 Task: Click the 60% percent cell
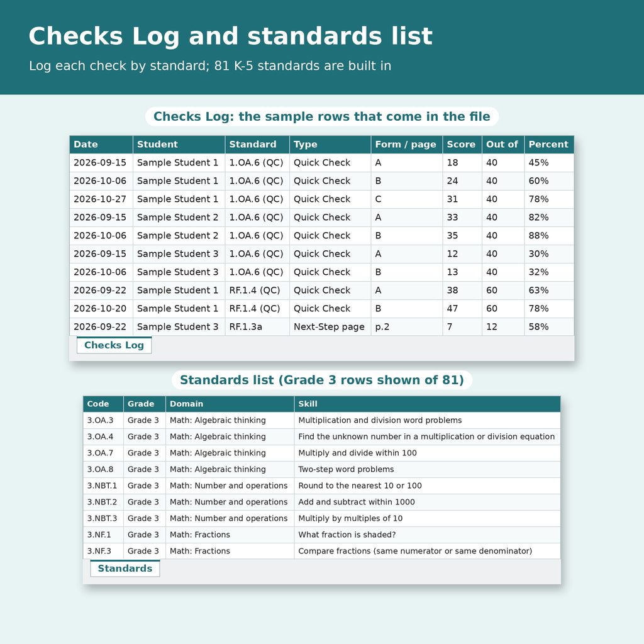pos(549,181)
